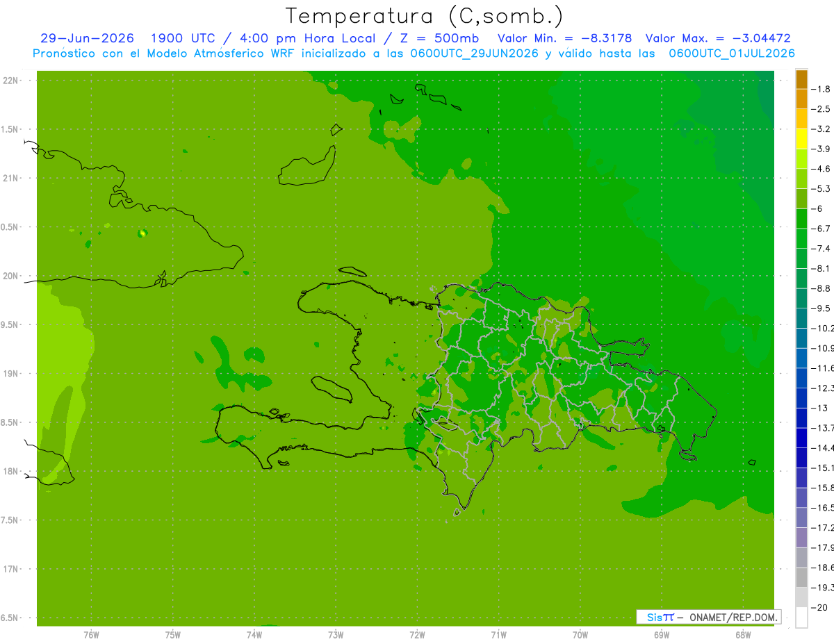
Task: Click the "75W" longitude axis label
Action: coord(173,635)
